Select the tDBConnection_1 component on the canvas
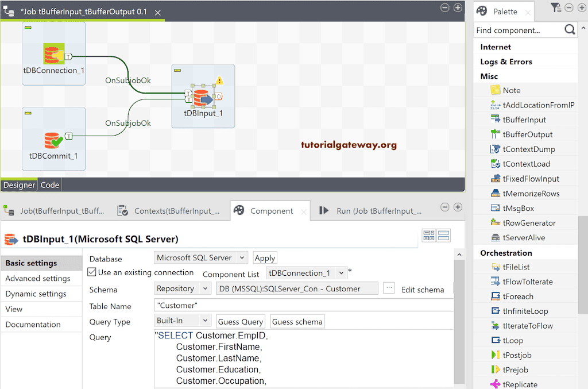 pos(53,53)
